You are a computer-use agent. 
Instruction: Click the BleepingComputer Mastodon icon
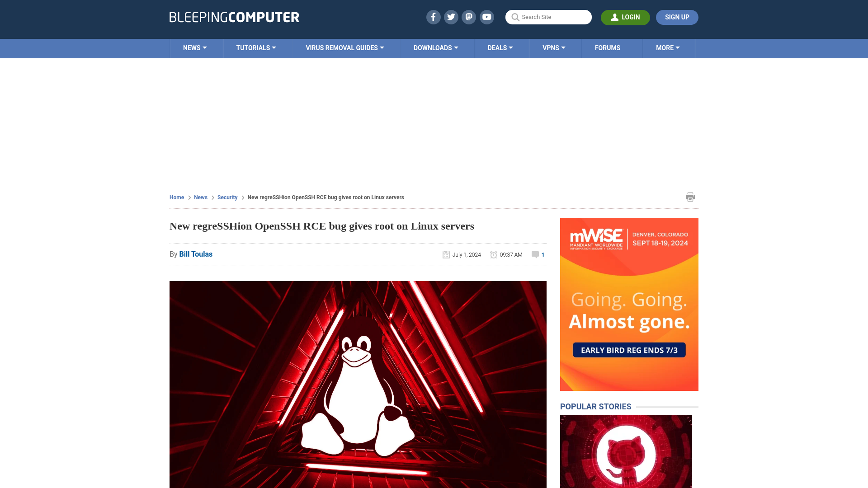tap(469, 17)
